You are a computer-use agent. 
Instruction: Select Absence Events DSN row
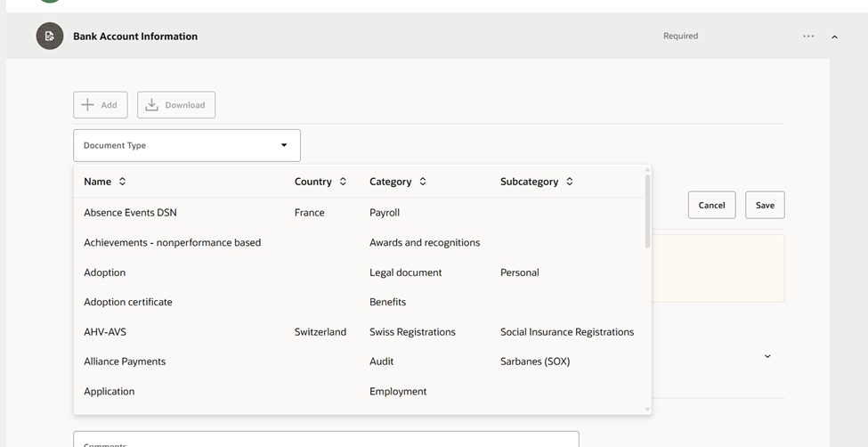tap(360, 213)
